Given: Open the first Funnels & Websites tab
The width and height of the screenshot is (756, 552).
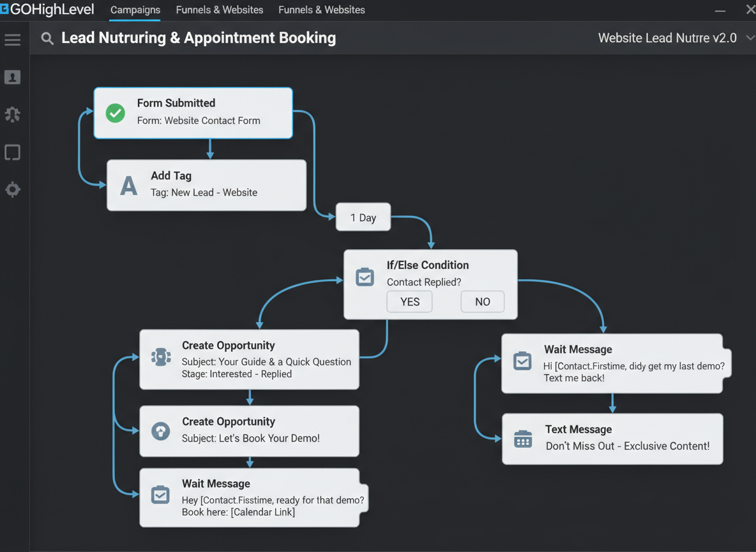Looking at the screenshot, I should tap(220, 10).
